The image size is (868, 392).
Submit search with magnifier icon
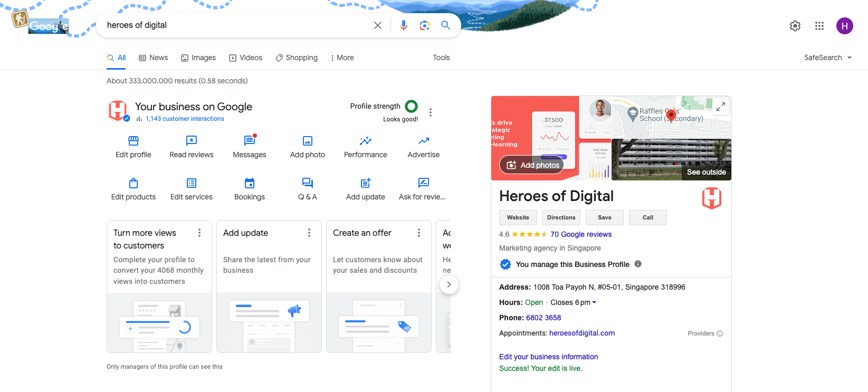click(446, 25)
